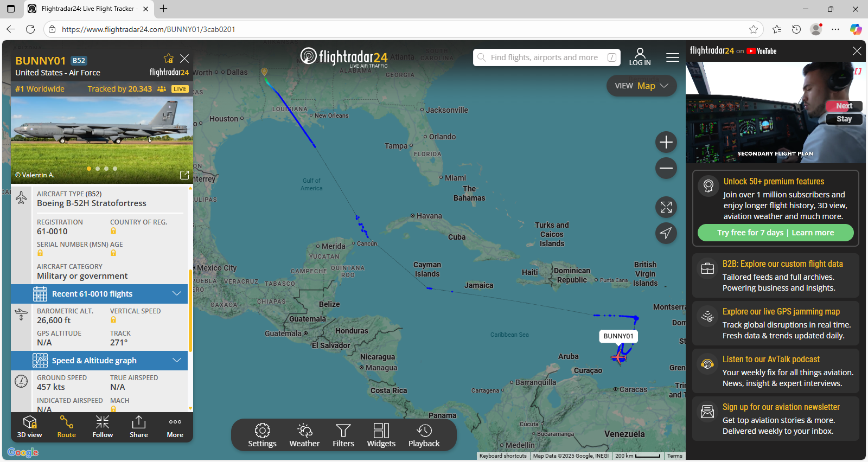Click the locked Serial Number icon
Image resolution: width=868 pixels, height=462 pixels.
(40, 253)
